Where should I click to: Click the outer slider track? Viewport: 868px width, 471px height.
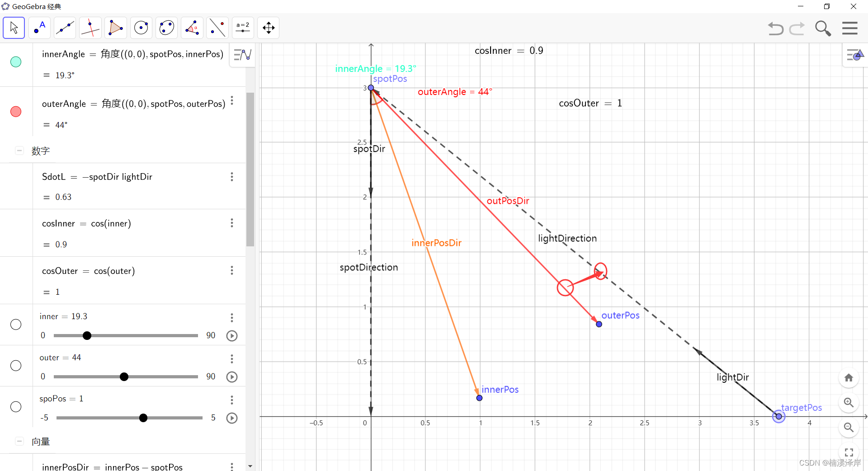click(x=126, y=377)
